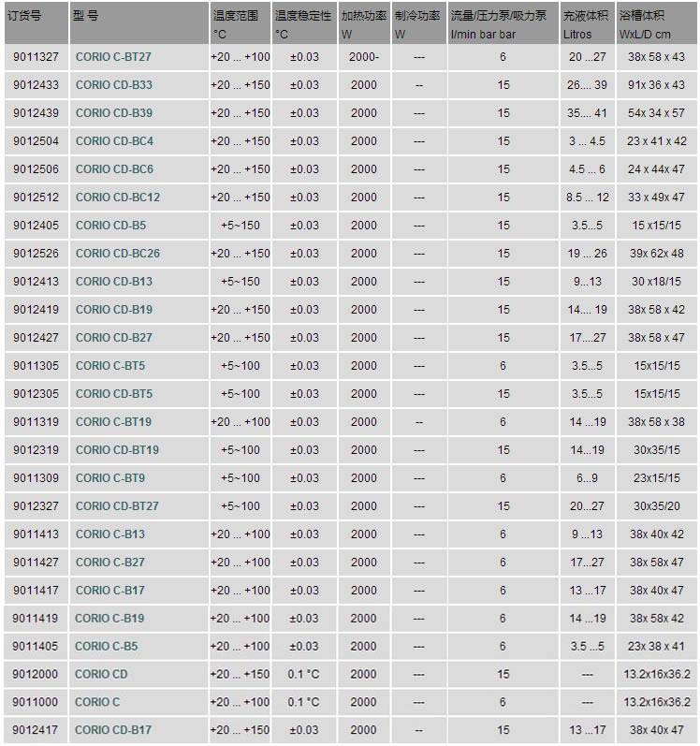700x746 pixels.
Task: Open the CORIO CD-B13 product page link
Action: [x=113, y=282]
